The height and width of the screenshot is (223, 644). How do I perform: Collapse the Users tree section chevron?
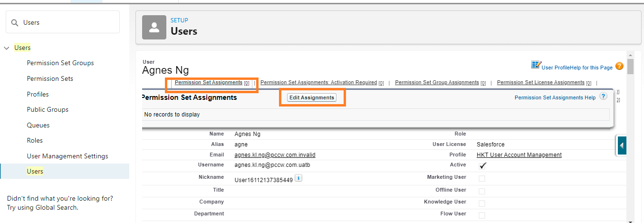click(x=7, y=48)
